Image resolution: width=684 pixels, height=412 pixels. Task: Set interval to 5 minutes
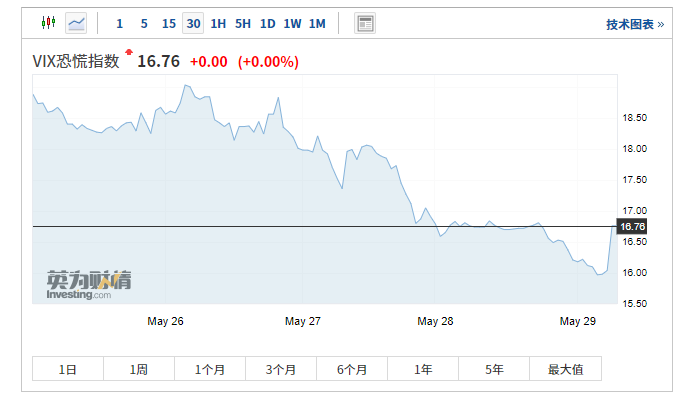pyautogui.click(x=144, y=23)
